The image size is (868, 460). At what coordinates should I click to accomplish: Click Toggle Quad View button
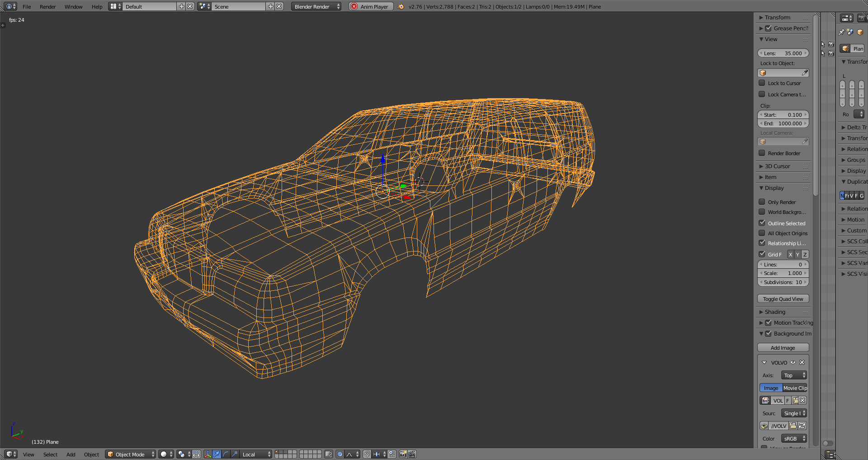click(783, 299)
